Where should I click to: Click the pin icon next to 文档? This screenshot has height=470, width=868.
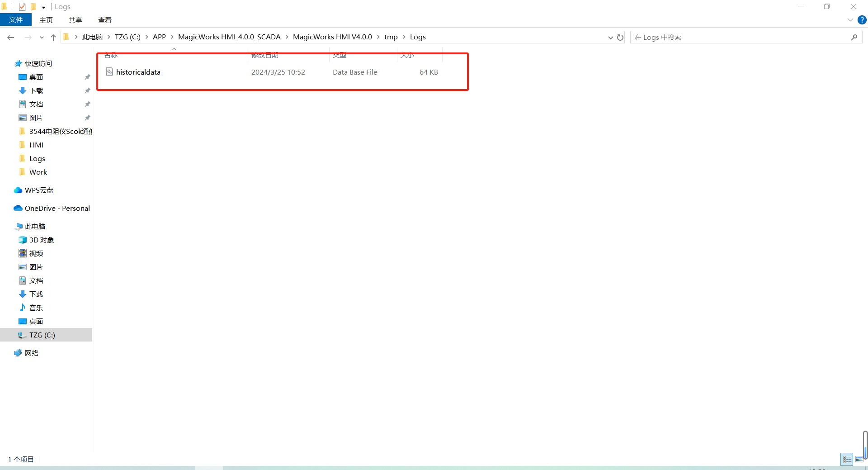click(87, 104)
